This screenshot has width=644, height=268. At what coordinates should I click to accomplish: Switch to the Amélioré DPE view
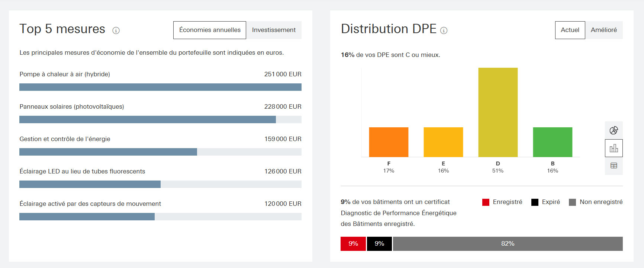(x=603, y=30)
